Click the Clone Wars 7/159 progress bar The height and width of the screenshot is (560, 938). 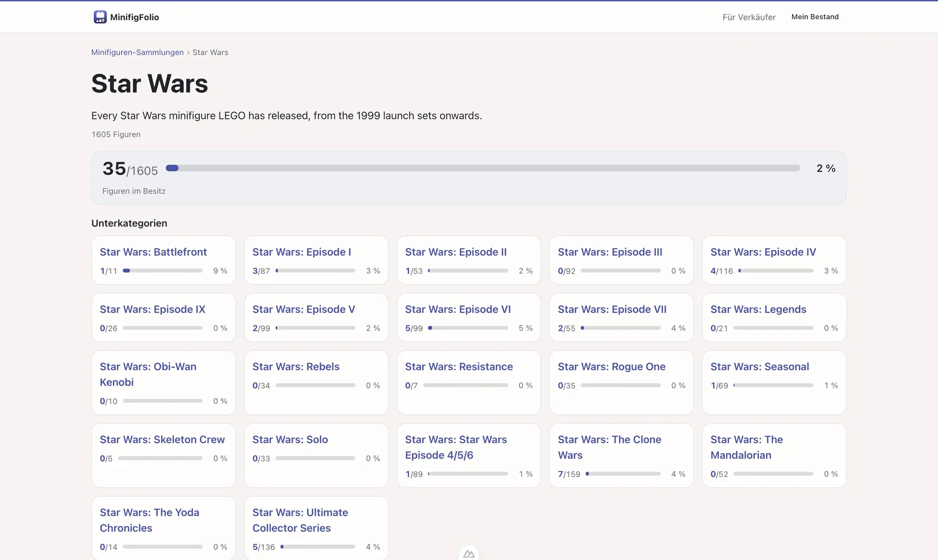coord(623,474)
